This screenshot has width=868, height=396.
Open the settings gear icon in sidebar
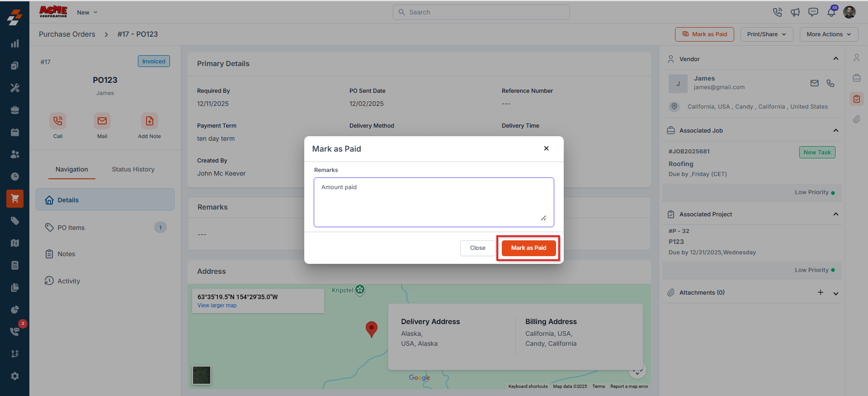pyautogui.click(x=15, y=376)
